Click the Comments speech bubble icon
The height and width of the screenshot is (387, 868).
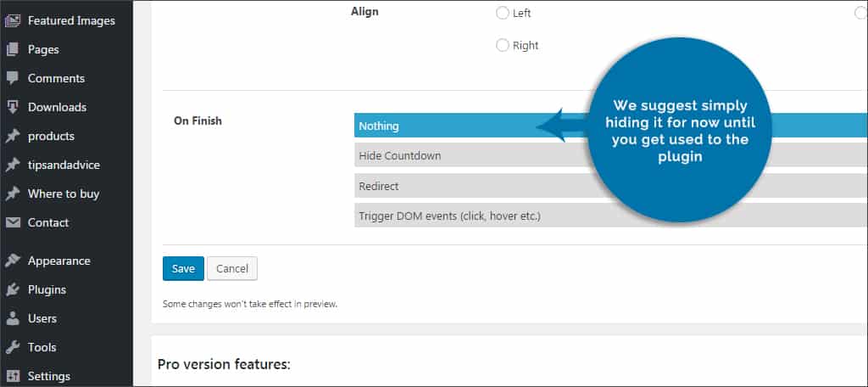click(x=13, y=78)
